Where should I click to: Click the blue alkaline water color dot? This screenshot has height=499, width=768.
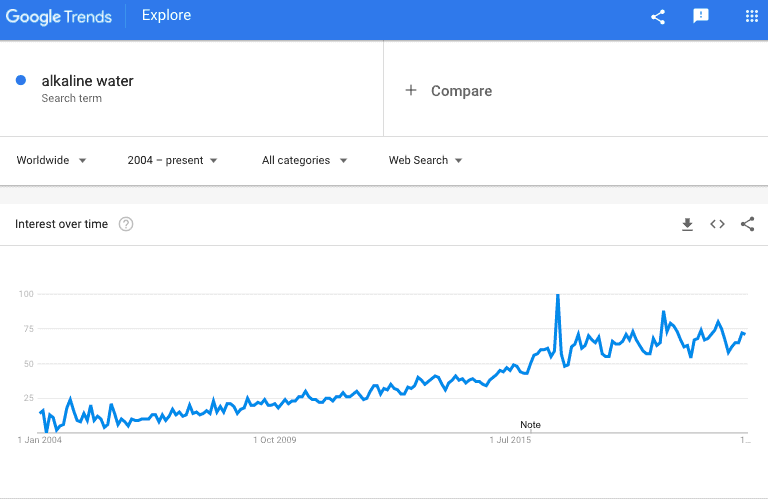[x=21, y=80]
